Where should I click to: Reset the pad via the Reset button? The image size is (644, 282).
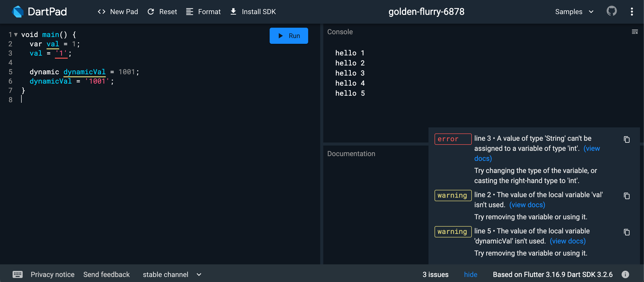[162, 12]
